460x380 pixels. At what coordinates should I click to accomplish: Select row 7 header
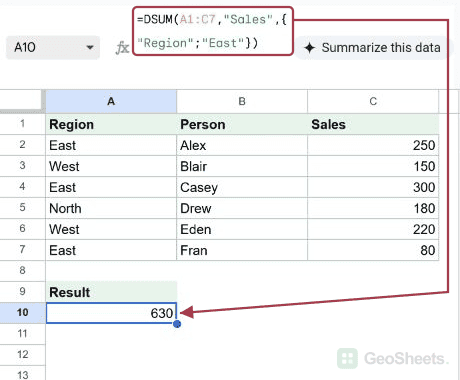click(22, 250)
